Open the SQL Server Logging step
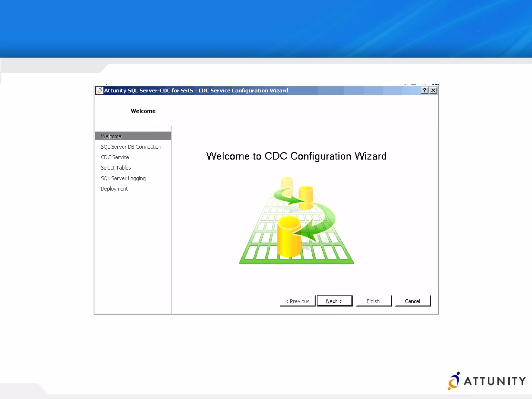Image resolution: width=532 pixels, height=399 pixels. (123, 178)
